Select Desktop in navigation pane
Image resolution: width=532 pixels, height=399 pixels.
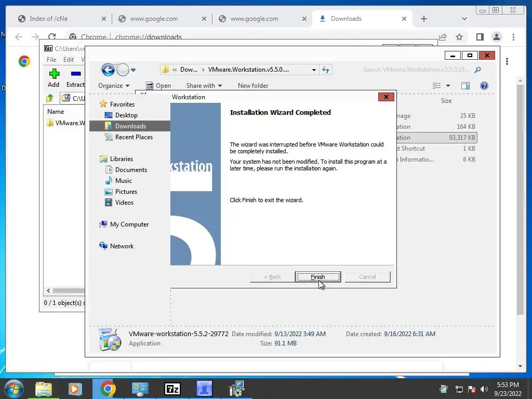coord(121,115)
